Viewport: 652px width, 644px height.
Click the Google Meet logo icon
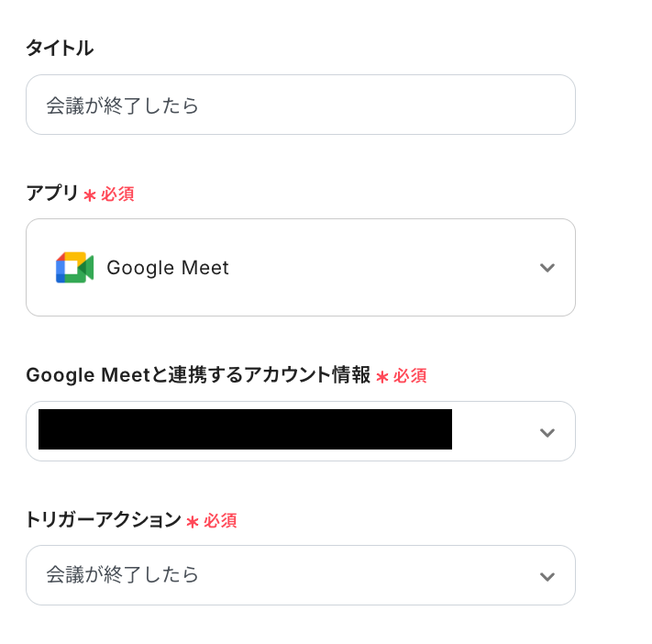[74, 268]
